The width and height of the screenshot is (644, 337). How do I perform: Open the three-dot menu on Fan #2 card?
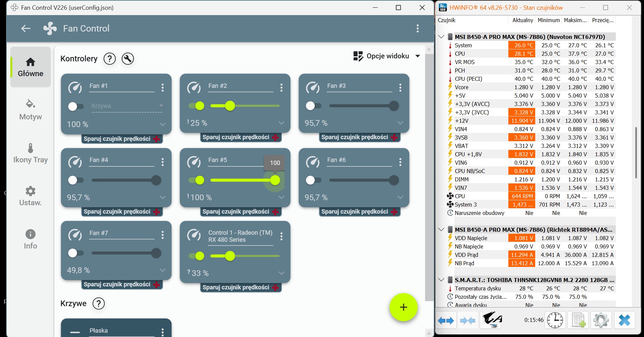point(281,88)
